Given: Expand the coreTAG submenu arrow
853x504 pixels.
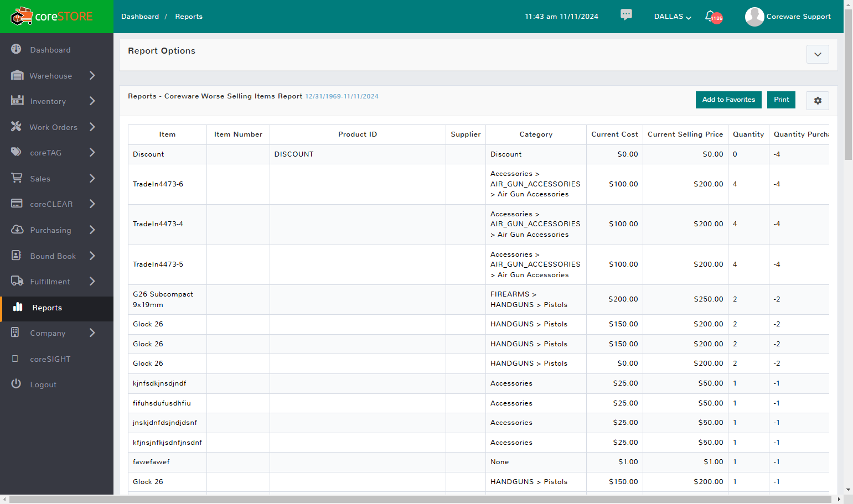Looking at the screenshot, I should tap(92, 152).
